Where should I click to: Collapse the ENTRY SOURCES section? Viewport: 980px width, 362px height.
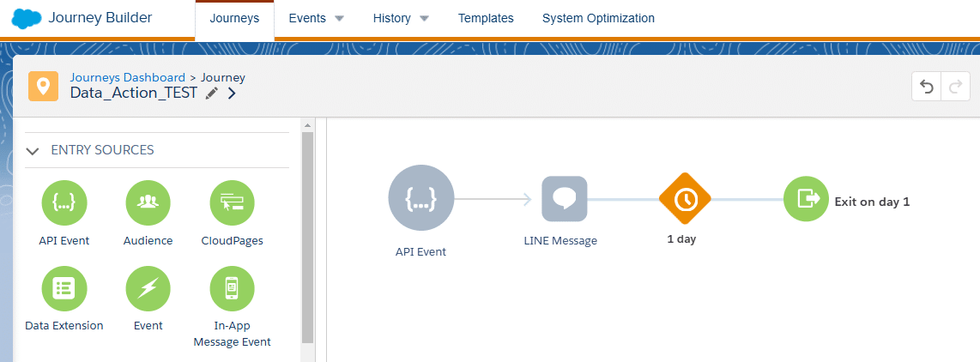tap(33, 151)
